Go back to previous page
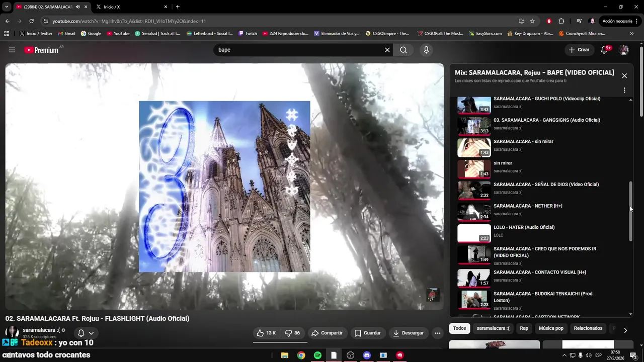 [x=8, y=21]
